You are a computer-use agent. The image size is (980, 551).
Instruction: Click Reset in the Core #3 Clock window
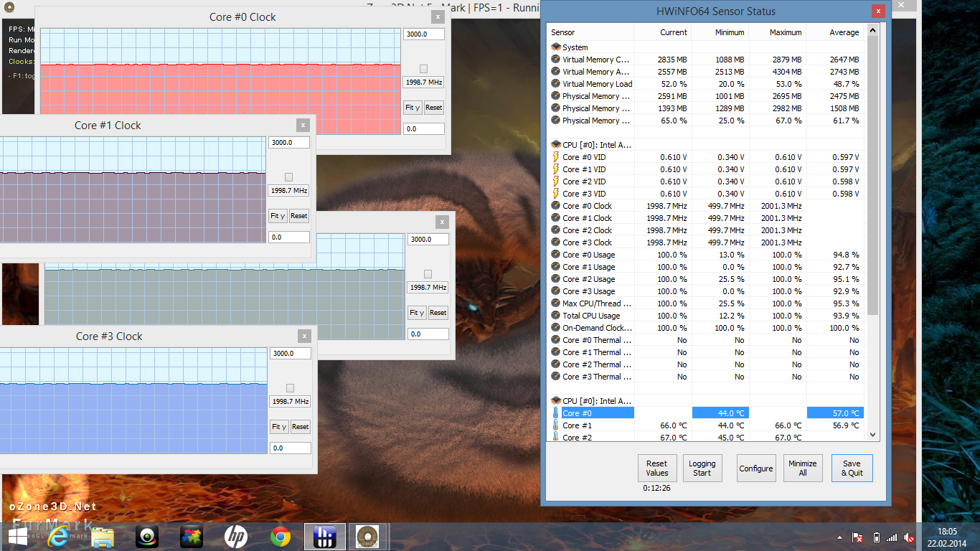click(x=301, y=427)
